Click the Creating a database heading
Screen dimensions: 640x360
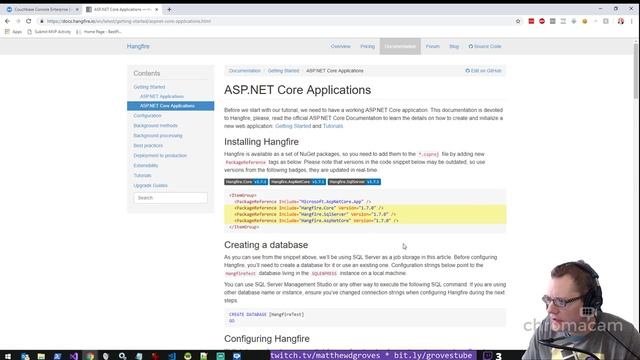click(x=266, y=245)
